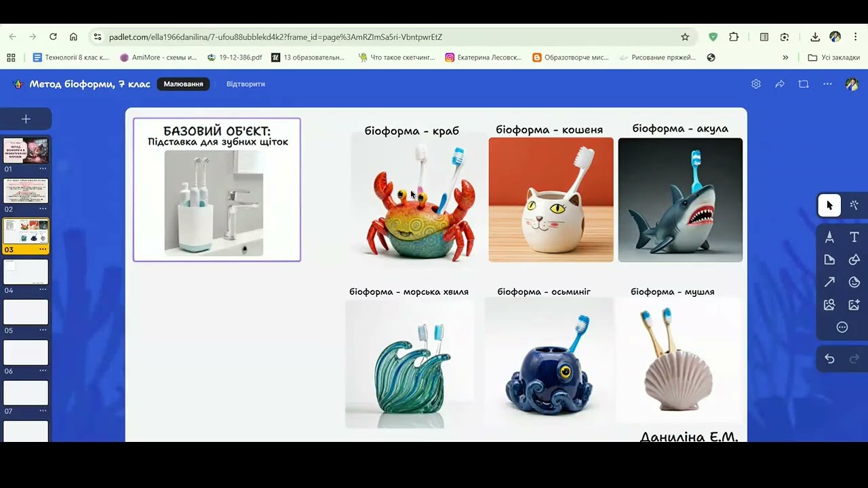Click the title Метод біоформи, 7 клас
The height and width of the screenshot is (488, 868).
(90, 84)
